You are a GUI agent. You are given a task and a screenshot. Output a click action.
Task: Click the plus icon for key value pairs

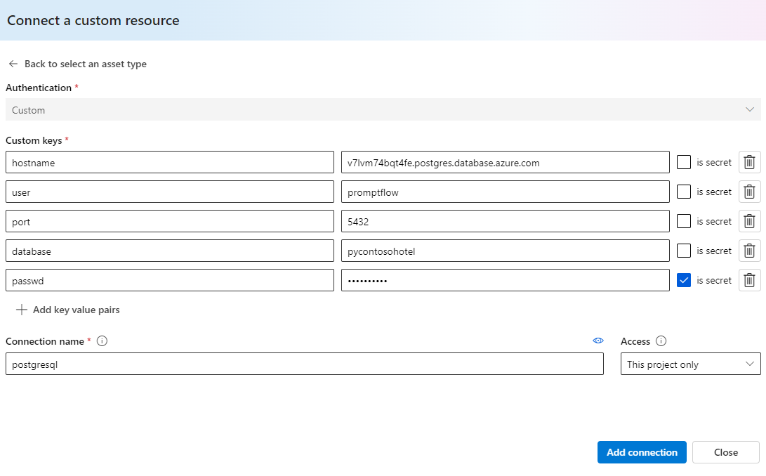[x=21, y=310]
